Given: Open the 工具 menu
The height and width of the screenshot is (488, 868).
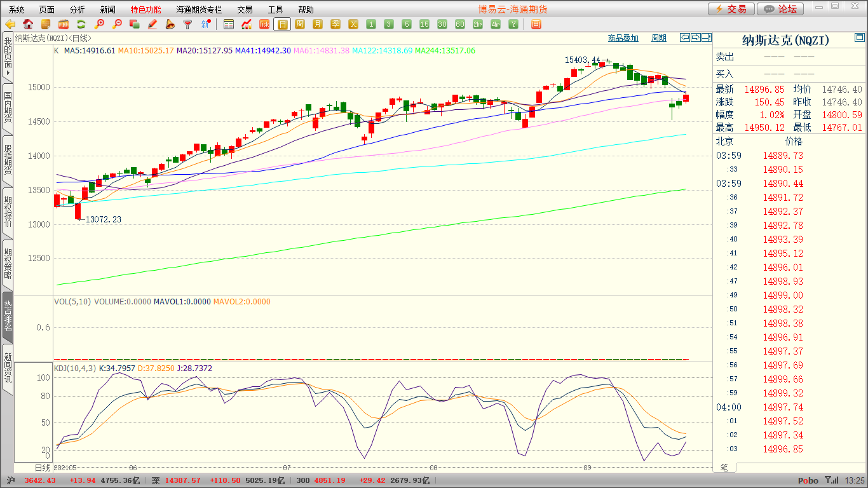Looking at the screenshot, I should 275,10.
